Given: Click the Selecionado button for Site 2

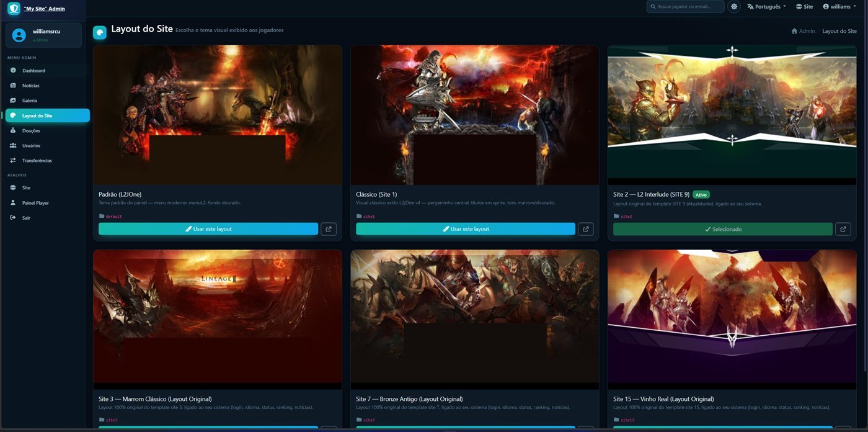Looking at the screenshot, I should click(723, 229).
